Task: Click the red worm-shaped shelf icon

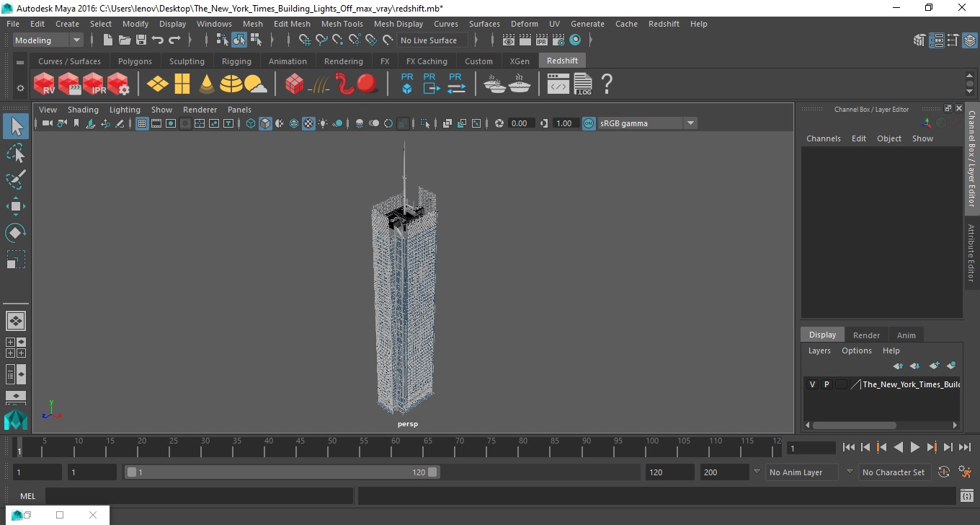Action: click(x=345, y=84)
